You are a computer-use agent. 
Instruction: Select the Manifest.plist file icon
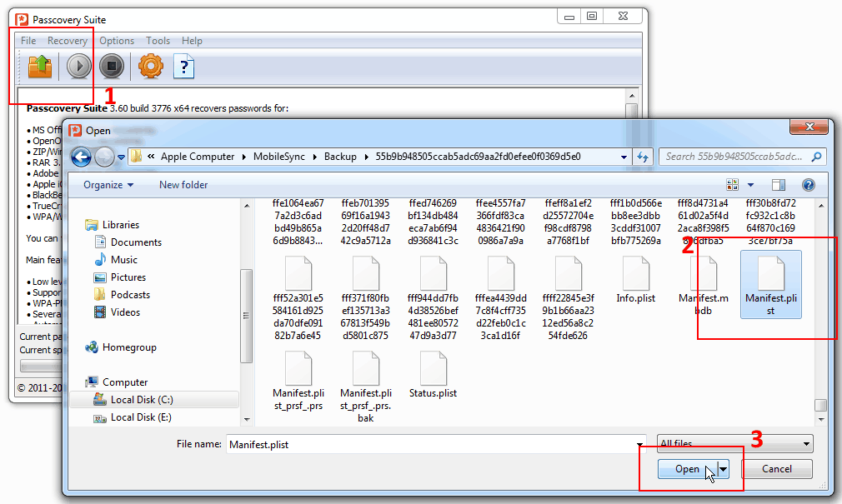[771, 273]
